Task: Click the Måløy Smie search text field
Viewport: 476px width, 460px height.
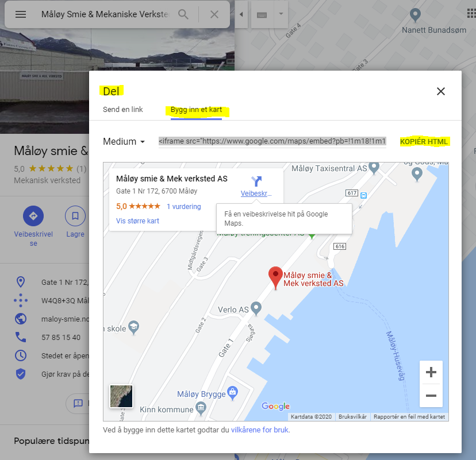Action: [105, 14]
